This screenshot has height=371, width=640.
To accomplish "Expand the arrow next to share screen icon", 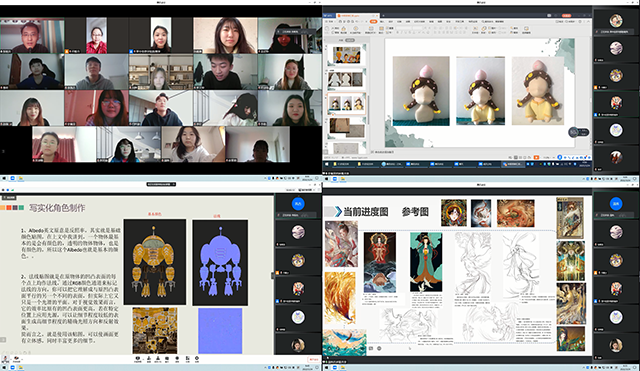I will tap(143, 359).
